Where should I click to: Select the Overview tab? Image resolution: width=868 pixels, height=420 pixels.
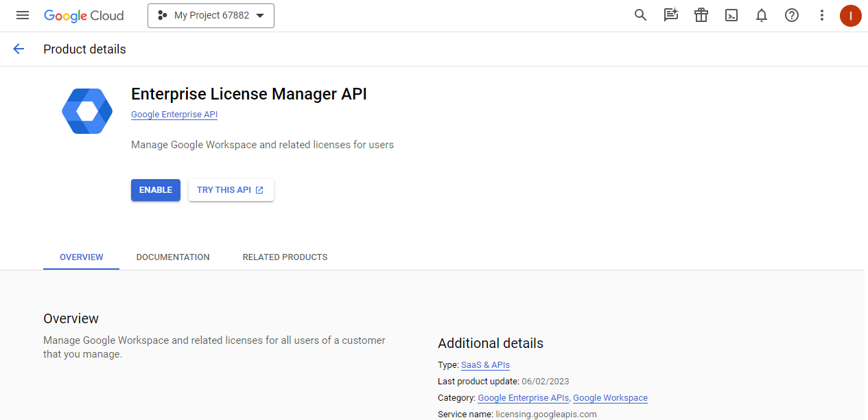81,257
